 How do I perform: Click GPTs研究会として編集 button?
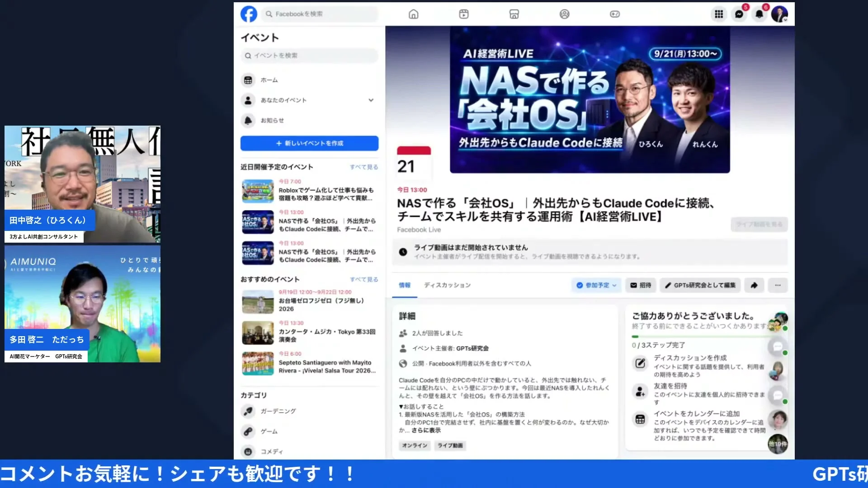click(x=700, y=286)
